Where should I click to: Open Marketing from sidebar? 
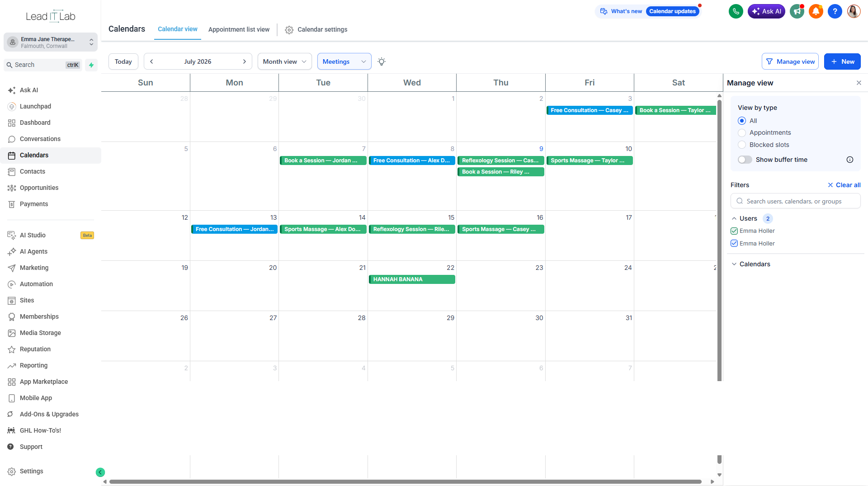[x=50, y=268]
